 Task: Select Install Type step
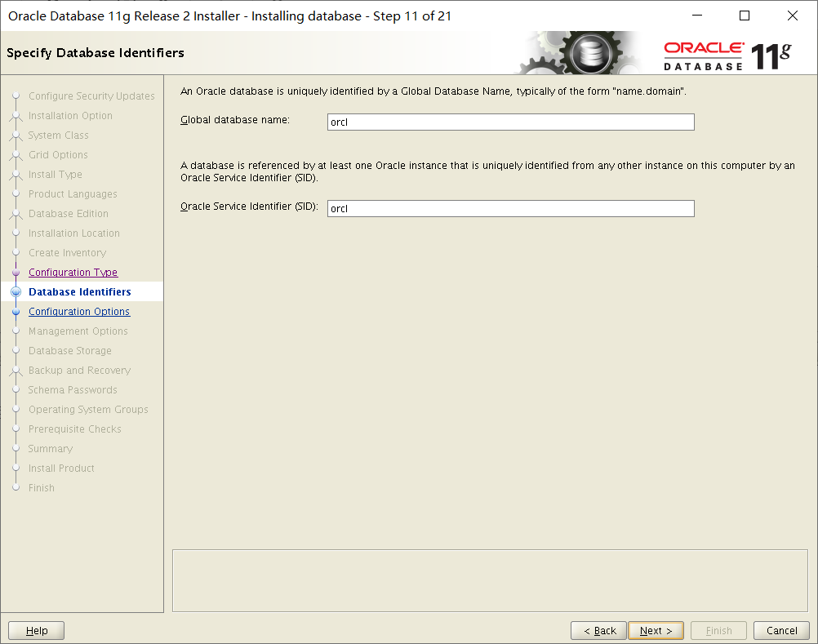pos(56,174)
